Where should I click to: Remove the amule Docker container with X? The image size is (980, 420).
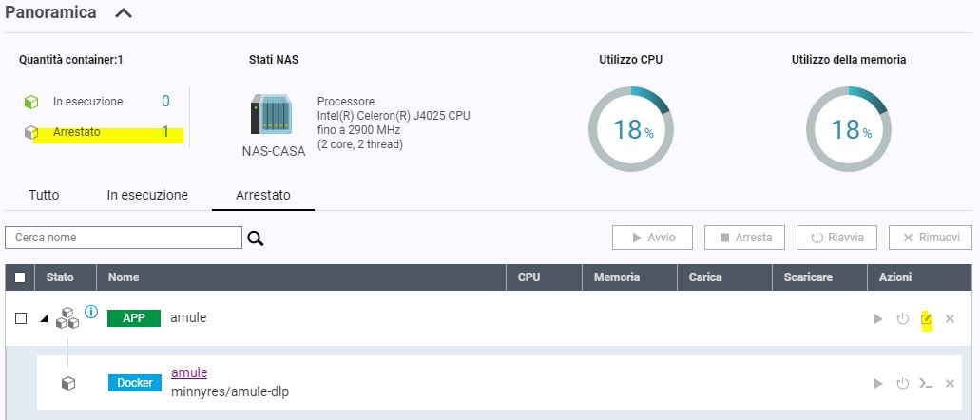950,384
